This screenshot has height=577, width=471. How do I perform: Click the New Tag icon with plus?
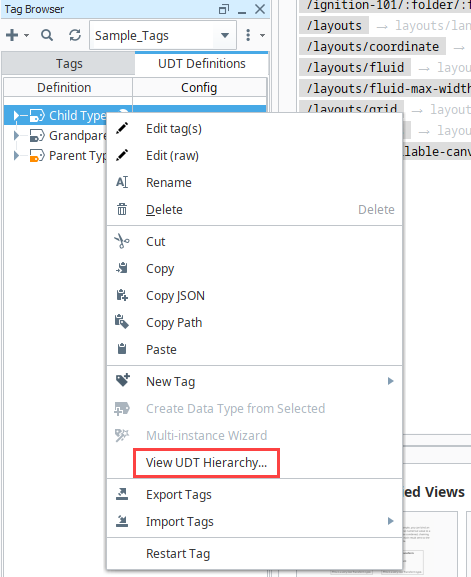click(123, 381)
